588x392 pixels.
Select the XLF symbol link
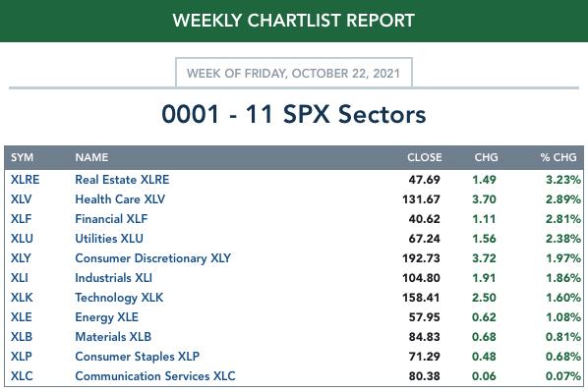(21, 219)
